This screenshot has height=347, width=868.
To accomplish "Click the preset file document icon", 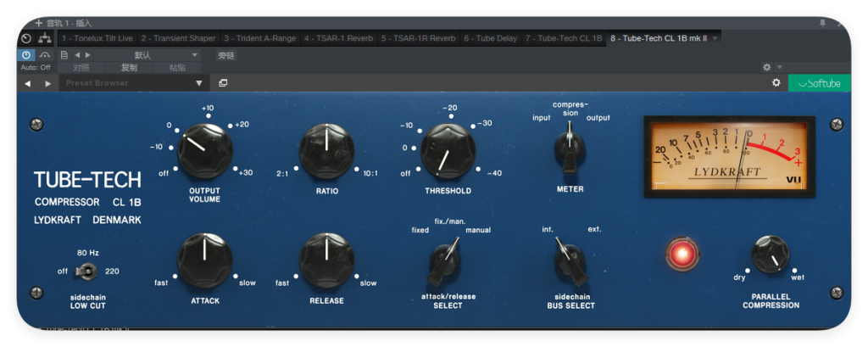I will 64,55.
